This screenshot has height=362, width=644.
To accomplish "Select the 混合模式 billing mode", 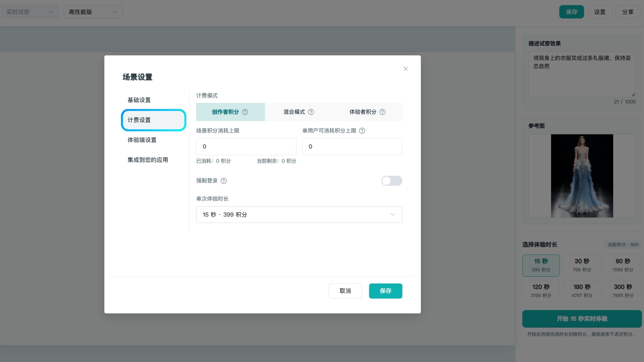I will [x=299, y=112].
